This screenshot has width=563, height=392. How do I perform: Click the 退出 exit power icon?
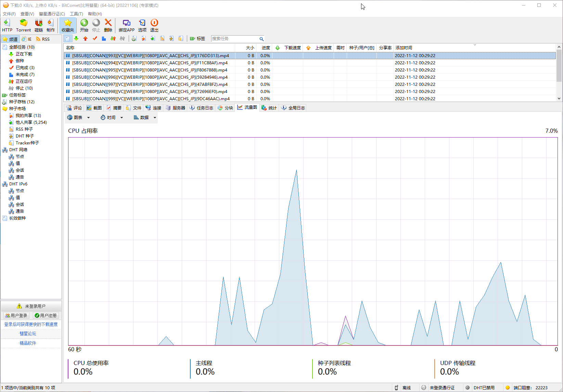154,25
